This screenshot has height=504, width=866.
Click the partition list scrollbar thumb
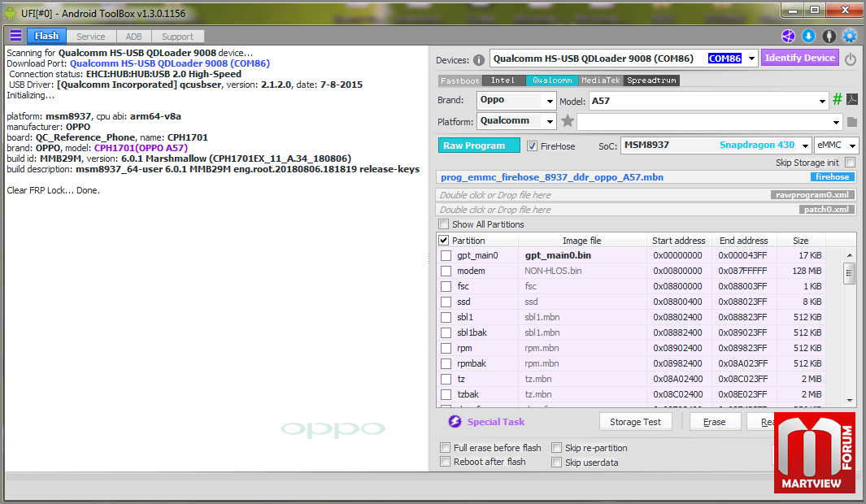pyautogui.click(x=850, y=273)
